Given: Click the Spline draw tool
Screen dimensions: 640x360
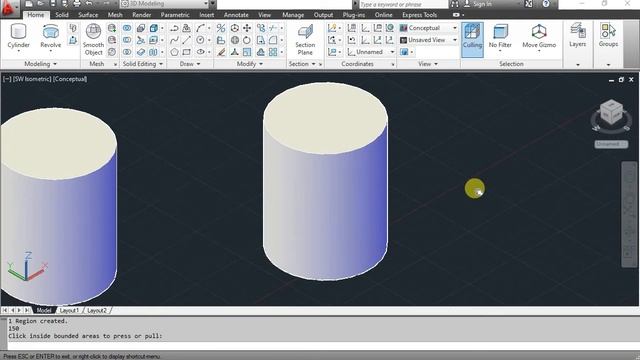Looking at the screenshot, I should pyautogui.click(x=174, y=40).
